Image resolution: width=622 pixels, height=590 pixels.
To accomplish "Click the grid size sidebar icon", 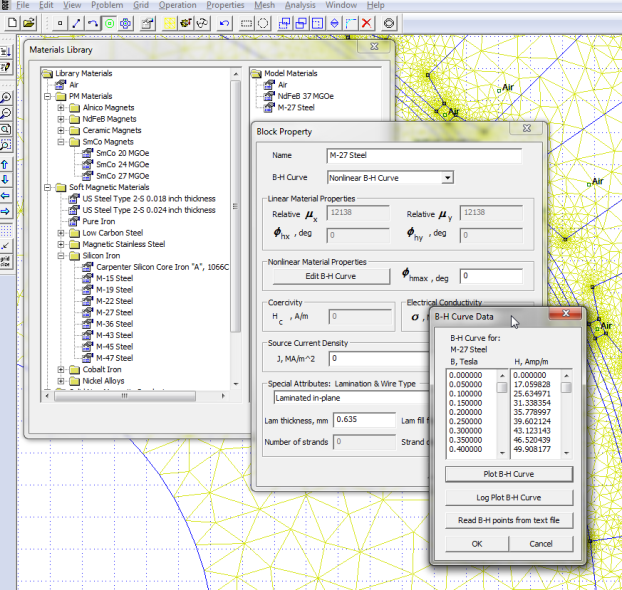I will [x=6, y=261].
